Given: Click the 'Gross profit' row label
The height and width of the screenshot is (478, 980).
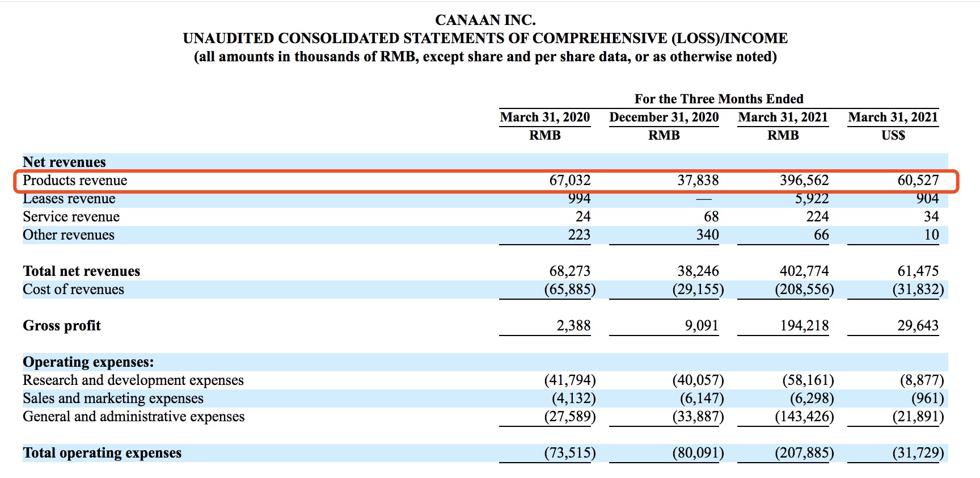Looking at the screenshot, I should click(x=62, y=326).
